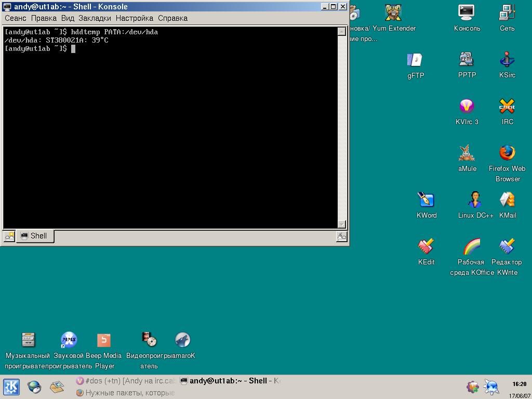This screenshot has width=532, height=399.
Task: Click the terminal scrollbar down arrow
Action: click(x=342, y=224)
